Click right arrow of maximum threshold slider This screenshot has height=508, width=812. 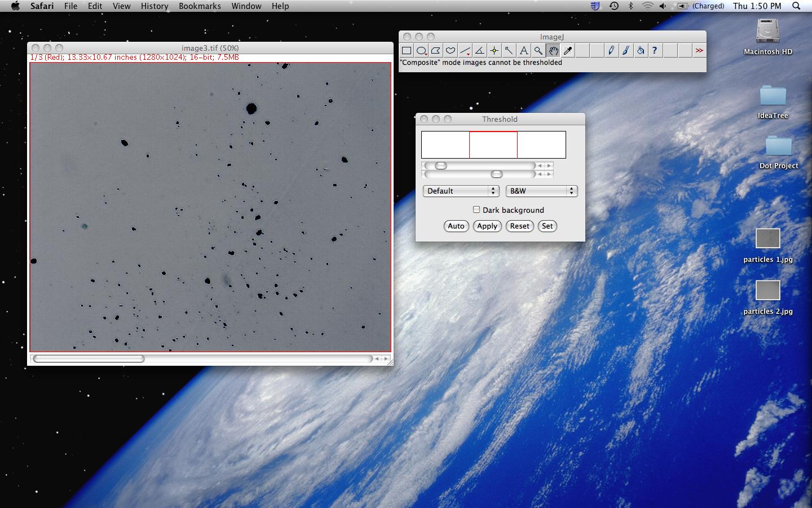549,174
